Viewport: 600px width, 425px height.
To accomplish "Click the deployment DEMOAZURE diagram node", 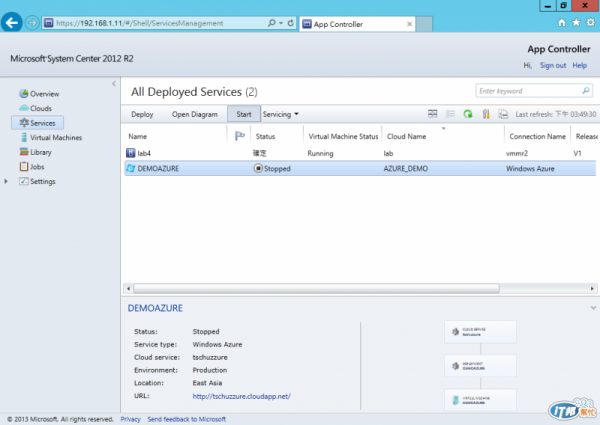I will coord(480,366).
